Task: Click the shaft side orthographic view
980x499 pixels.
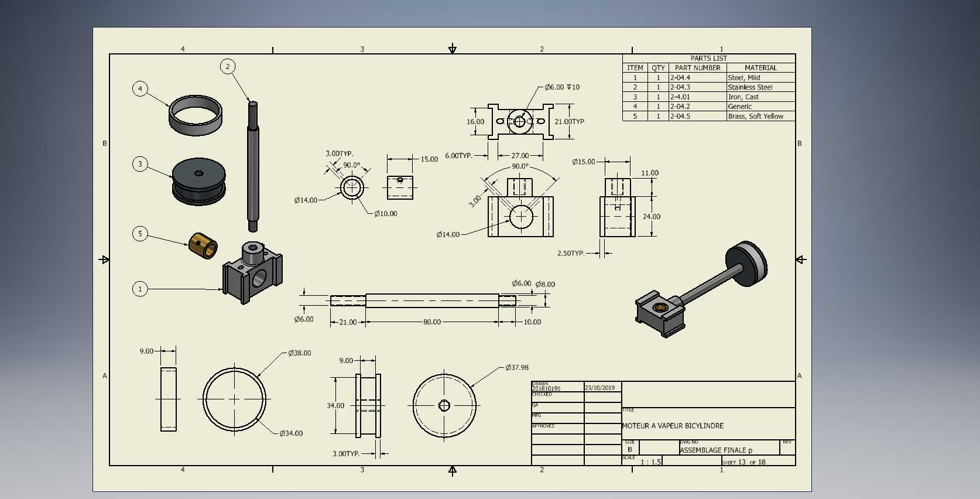Action: [x=423, y=300]
